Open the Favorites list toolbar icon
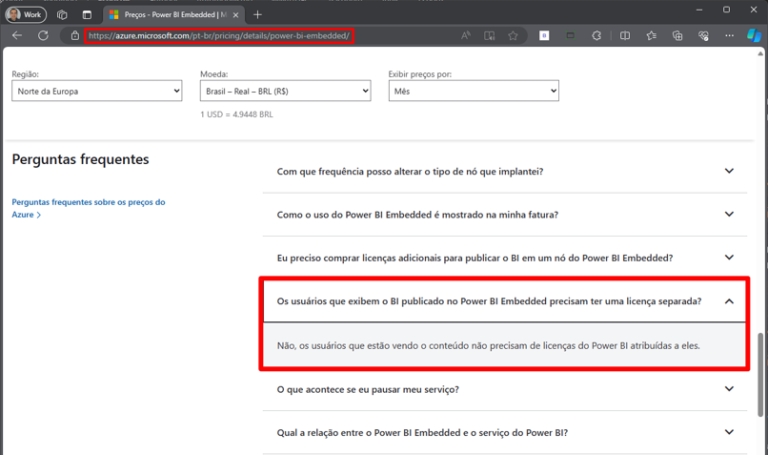 (651, 35)
